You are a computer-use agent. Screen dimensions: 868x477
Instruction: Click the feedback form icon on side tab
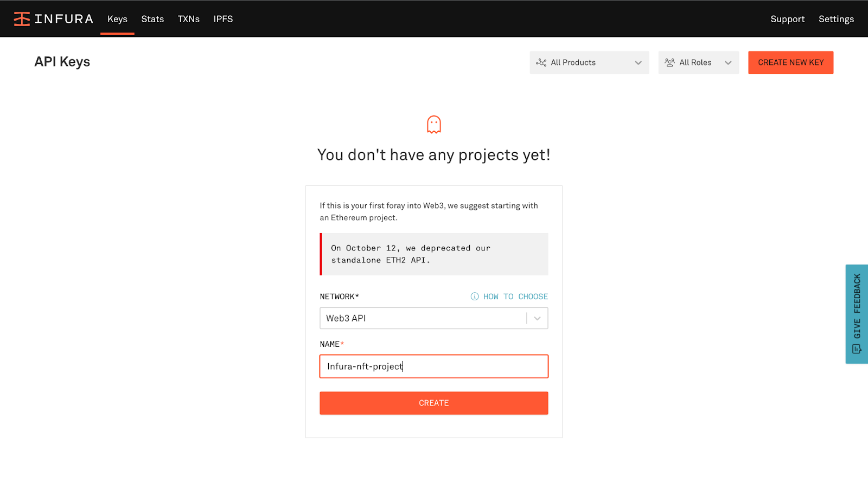(x=857, y=349)
